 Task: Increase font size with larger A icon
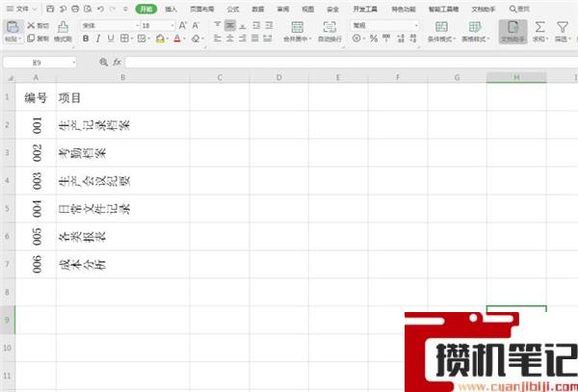tap(182, 25)
